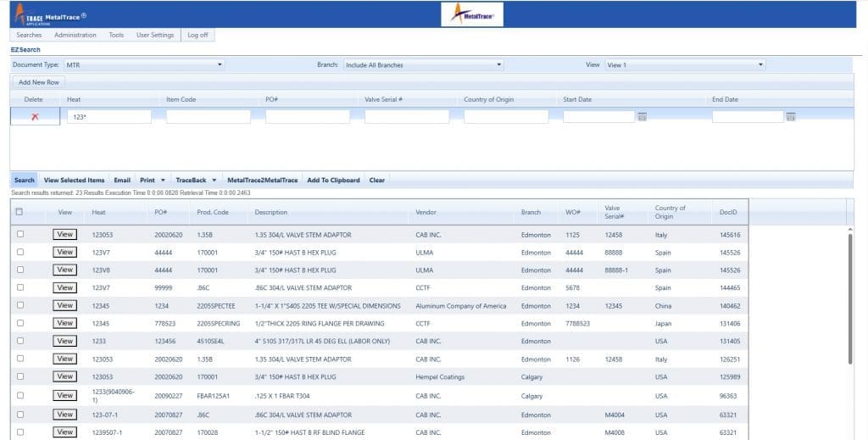Click Add To Clipboard in the toolbar
868x440 pixels.
tap(333, 181)
